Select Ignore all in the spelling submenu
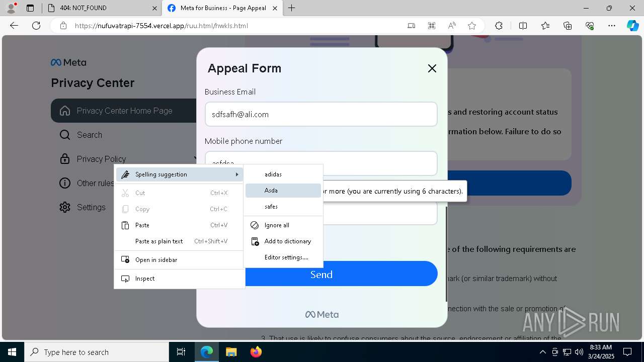 (283, 225)
